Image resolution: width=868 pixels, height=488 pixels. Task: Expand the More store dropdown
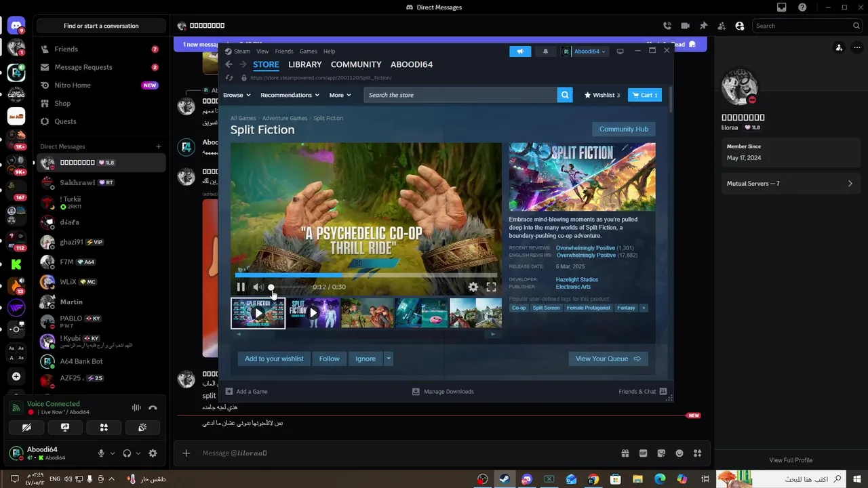(340, 95)
